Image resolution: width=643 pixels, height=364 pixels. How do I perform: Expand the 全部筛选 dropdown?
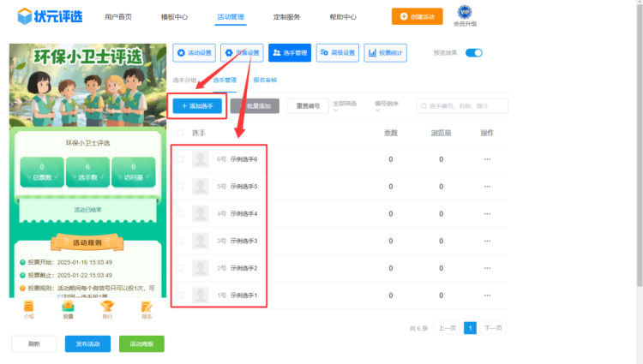coord(347,105)
